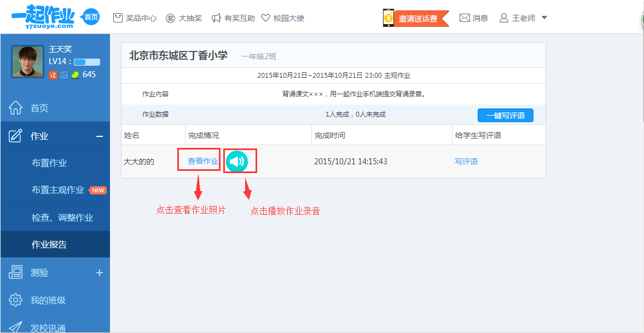The width and height of the screenshot is (644, 333).
Task: Click the timestamp 2015/10/21 14:15:43
Action: click(351, 162)
